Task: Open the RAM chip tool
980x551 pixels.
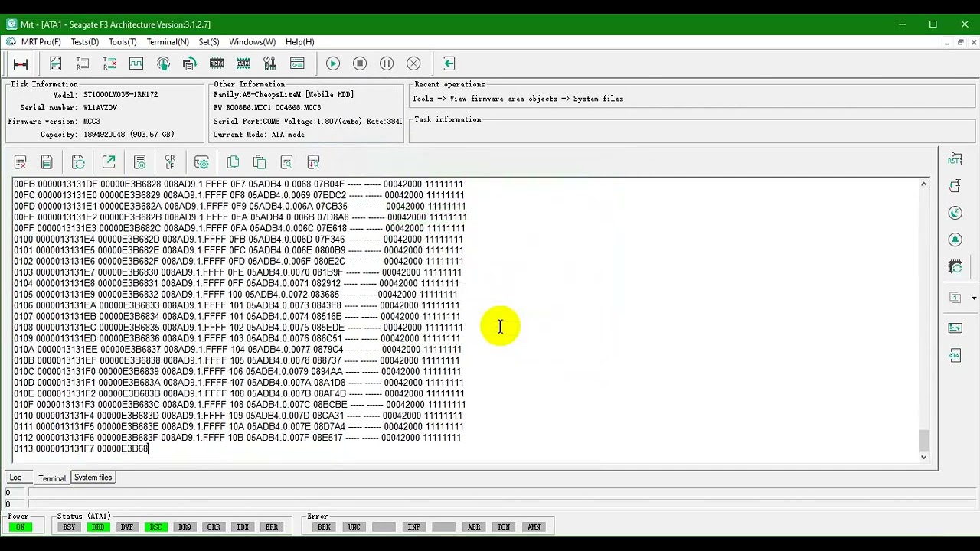Action: [x=243, y=64]
